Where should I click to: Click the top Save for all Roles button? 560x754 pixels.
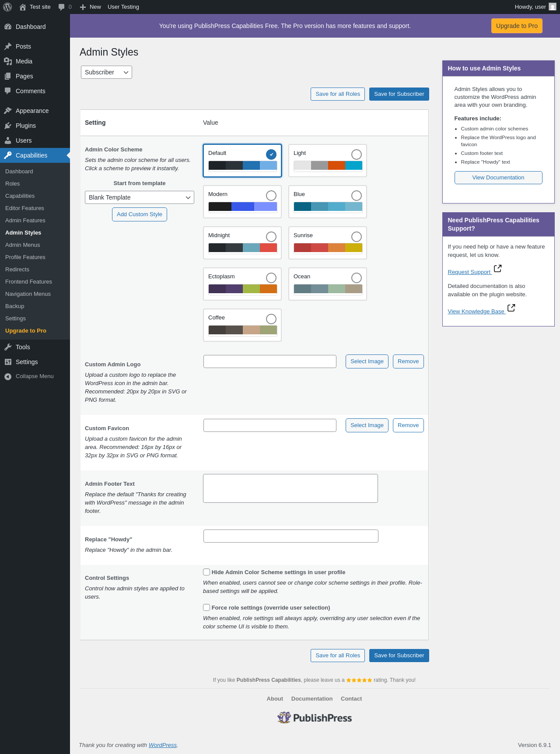coord(338,94)
